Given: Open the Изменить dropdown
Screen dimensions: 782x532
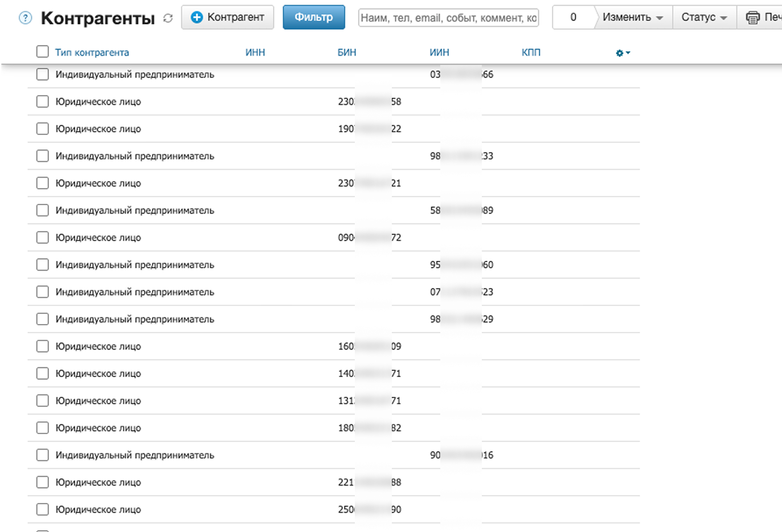Looking at the screenshot, I should (632, 18).
